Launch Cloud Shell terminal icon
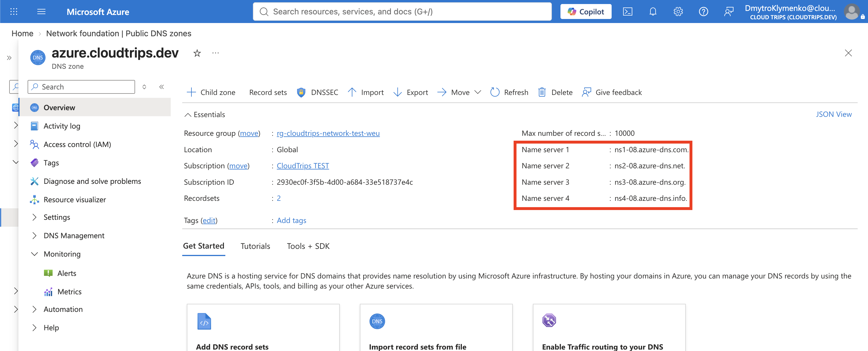 (x=627, y=12)
